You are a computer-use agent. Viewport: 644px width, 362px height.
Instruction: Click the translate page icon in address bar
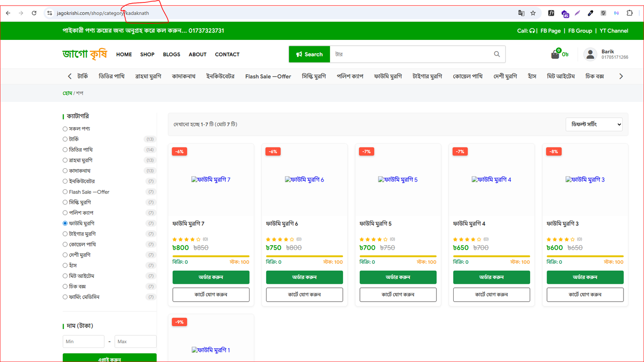point(521,13)
